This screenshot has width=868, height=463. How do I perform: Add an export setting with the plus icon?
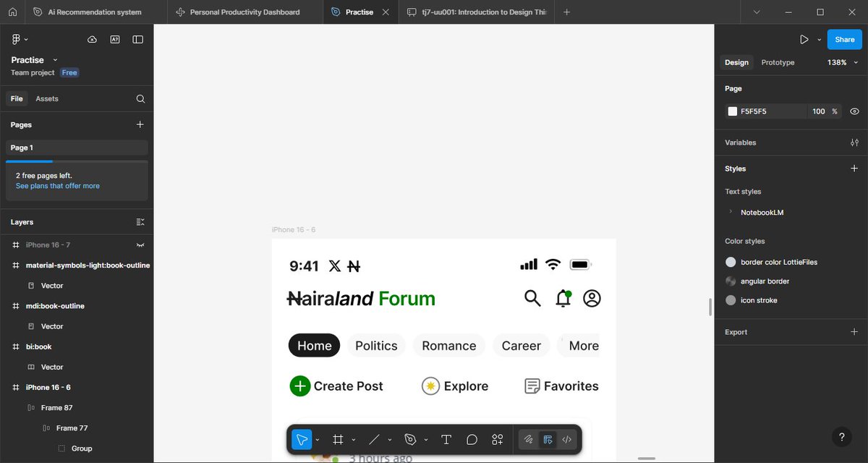[854, 332]
